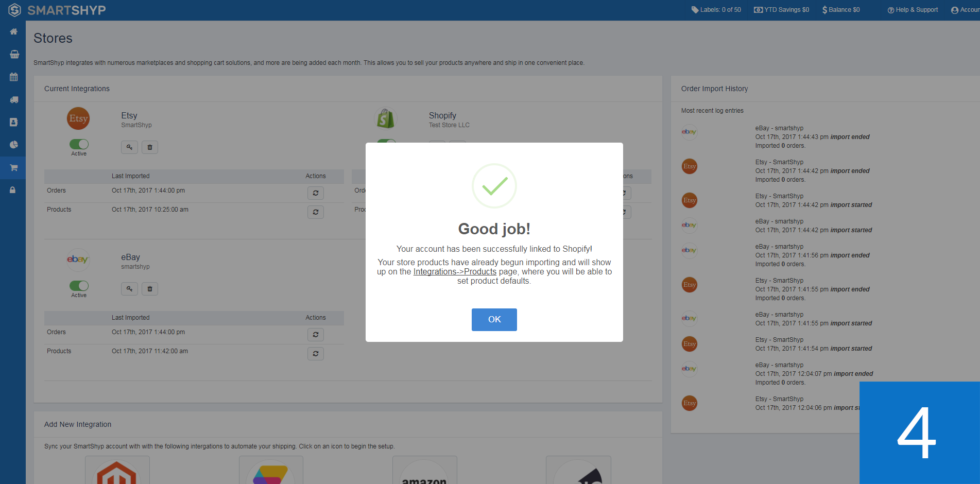
Task: Click the Stores page title
Action: [x=53, y=38]
